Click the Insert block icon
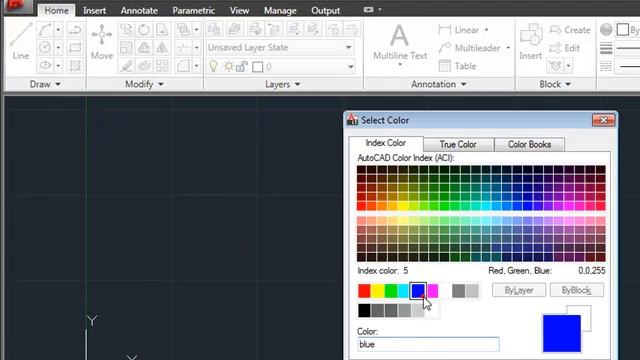 point(531,42)
